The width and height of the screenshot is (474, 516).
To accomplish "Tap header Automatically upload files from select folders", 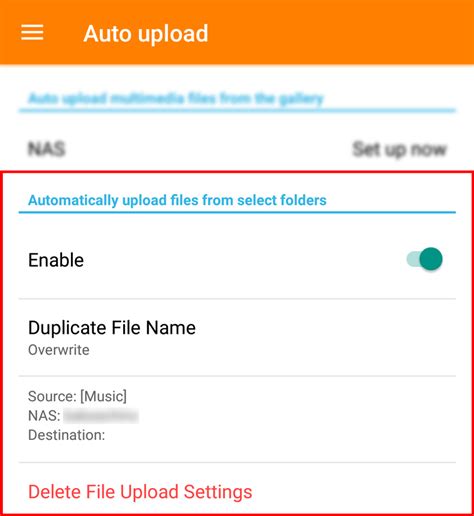I will [x=177, y=200].
